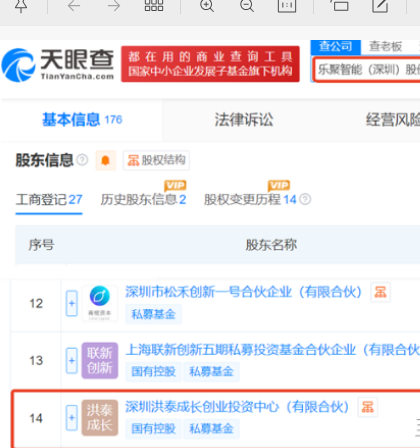Expand row 13 with its plus button
The height and width of the screenshot is (448, 420).
[x=72, y=361]
